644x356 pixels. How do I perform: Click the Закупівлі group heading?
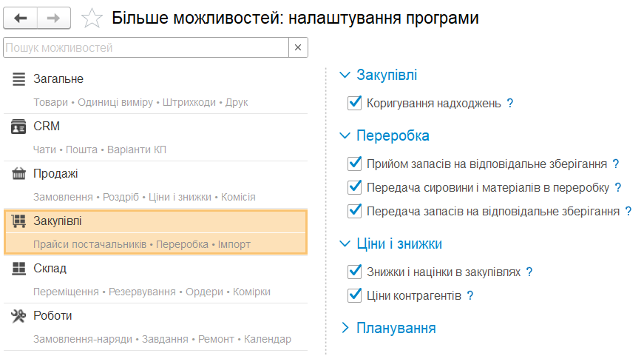(387, 75)
